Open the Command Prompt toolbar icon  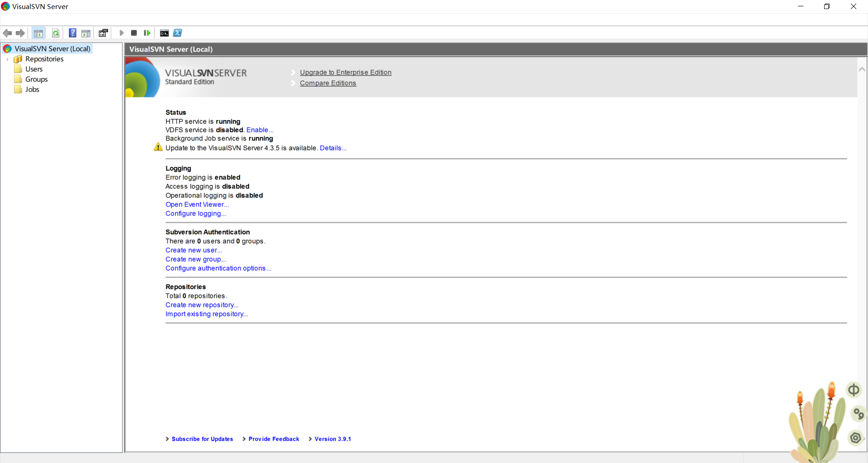tap(165, 33)
